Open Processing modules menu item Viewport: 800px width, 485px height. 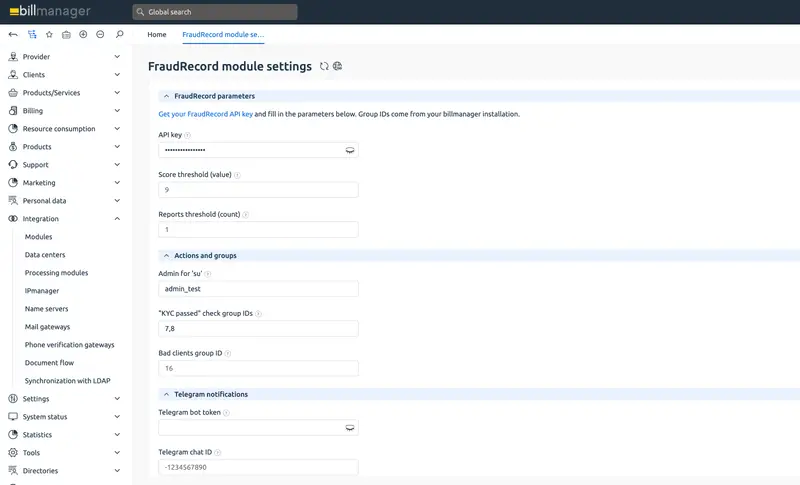(56, 273)
